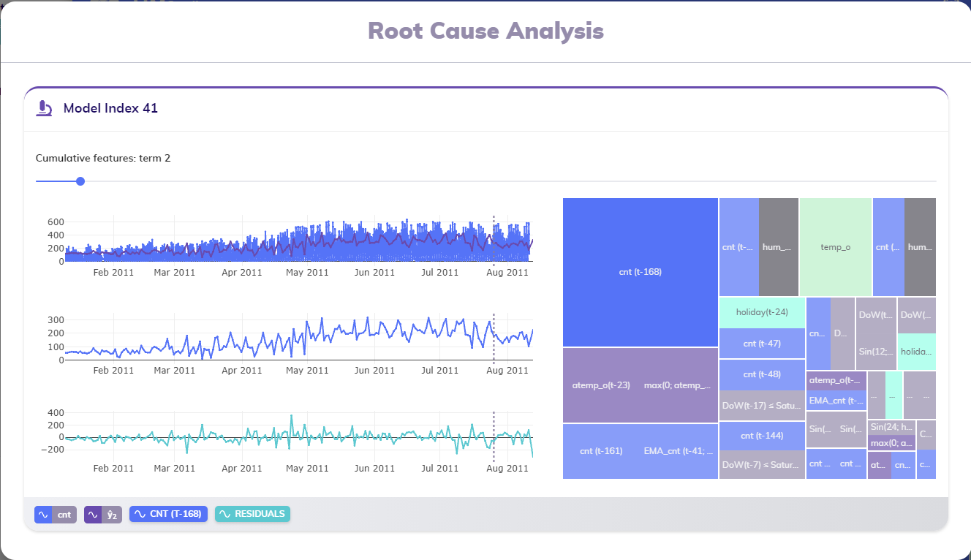
Task: Click the Root Cause Analysis title
Action: (485, 31)
